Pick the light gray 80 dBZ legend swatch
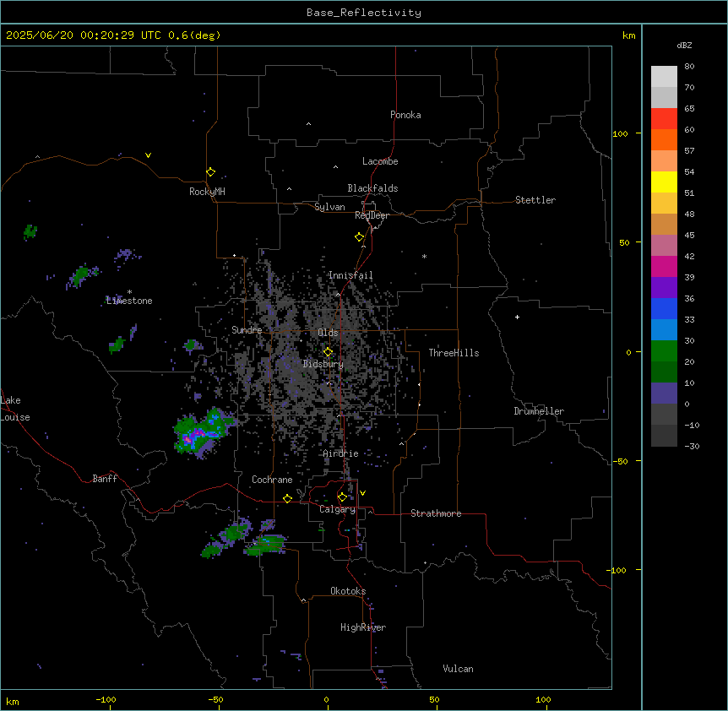 coord(664,77)
